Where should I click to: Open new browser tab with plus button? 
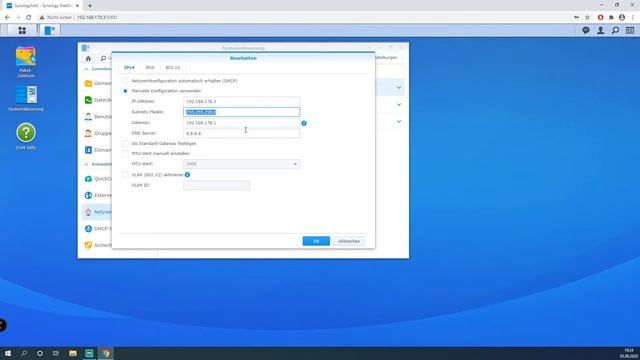(90, 6)
